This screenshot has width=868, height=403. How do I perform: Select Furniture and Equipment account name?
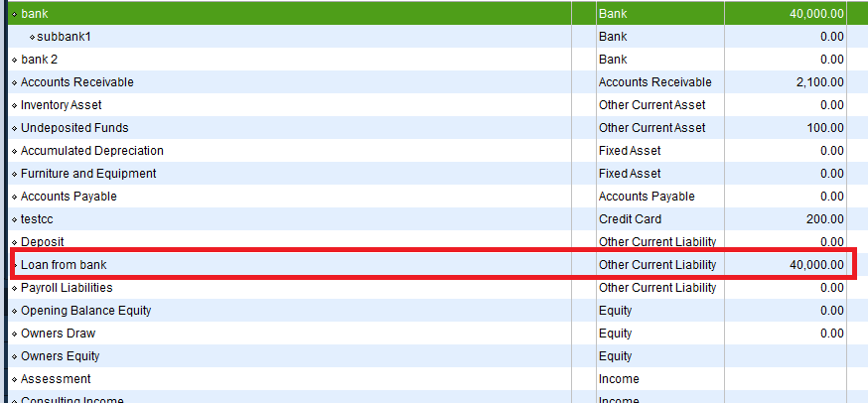click(x=88, y=174)
